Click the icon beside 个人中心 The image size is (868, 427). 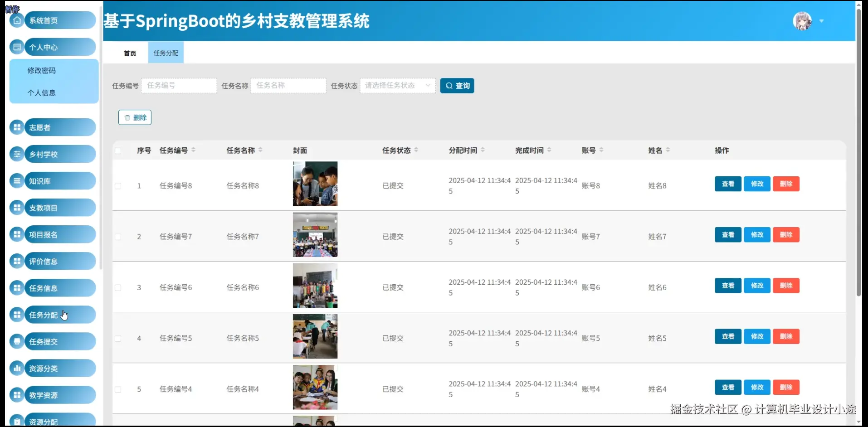point(17,47)
